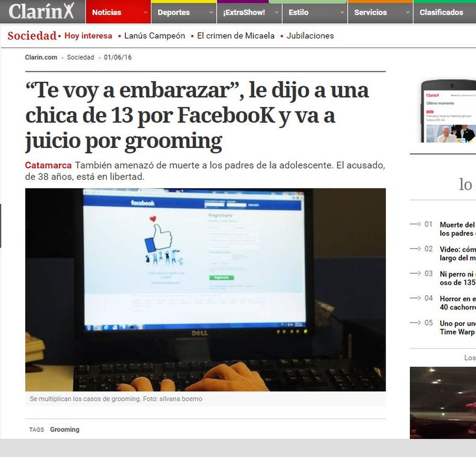The image size is (476, 457).
Task: Click the Clarín logo
Action: tap(41, 11)
